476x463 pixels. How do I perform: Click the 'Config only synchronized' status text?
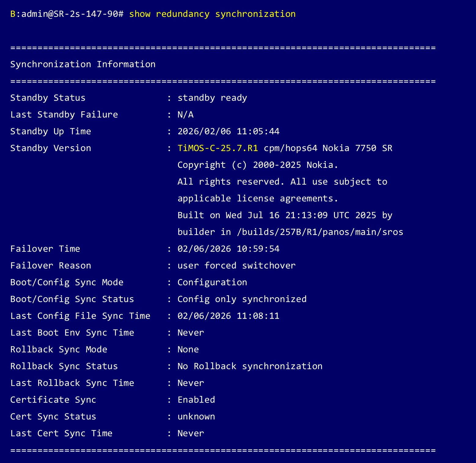click(242, 299)
